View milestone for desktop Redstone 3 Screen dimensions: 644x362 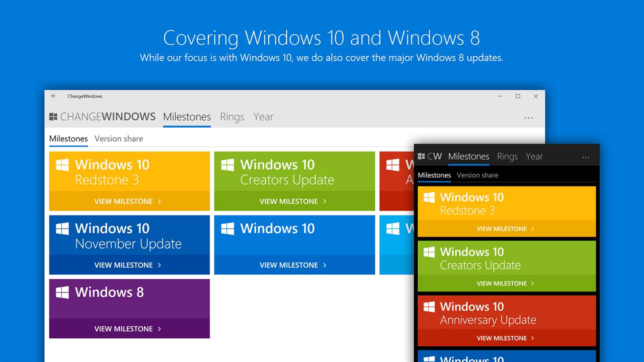[x=129, y=201]
